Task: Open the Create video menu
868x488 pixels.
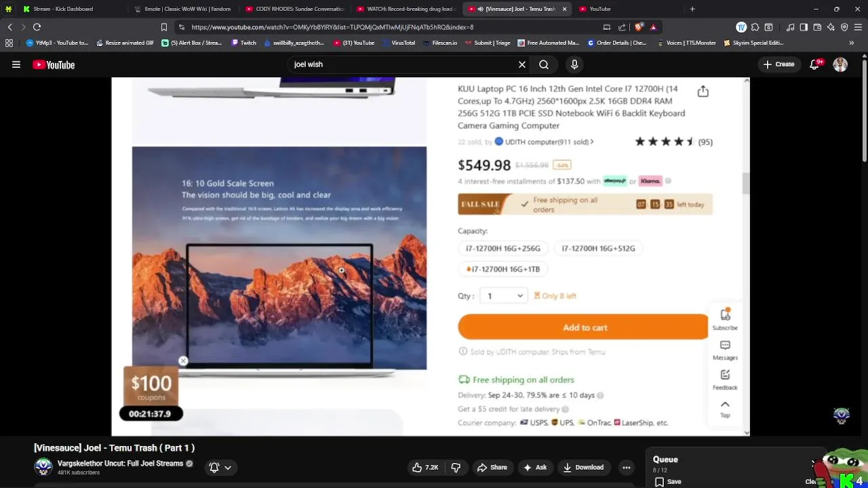Action: tap(778, 64)
